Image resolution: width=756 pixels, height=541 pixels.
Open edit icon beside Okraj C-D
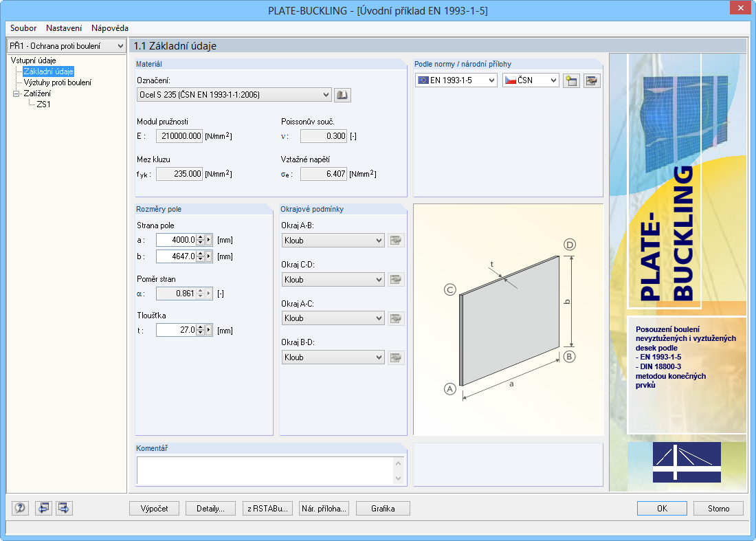395,279
